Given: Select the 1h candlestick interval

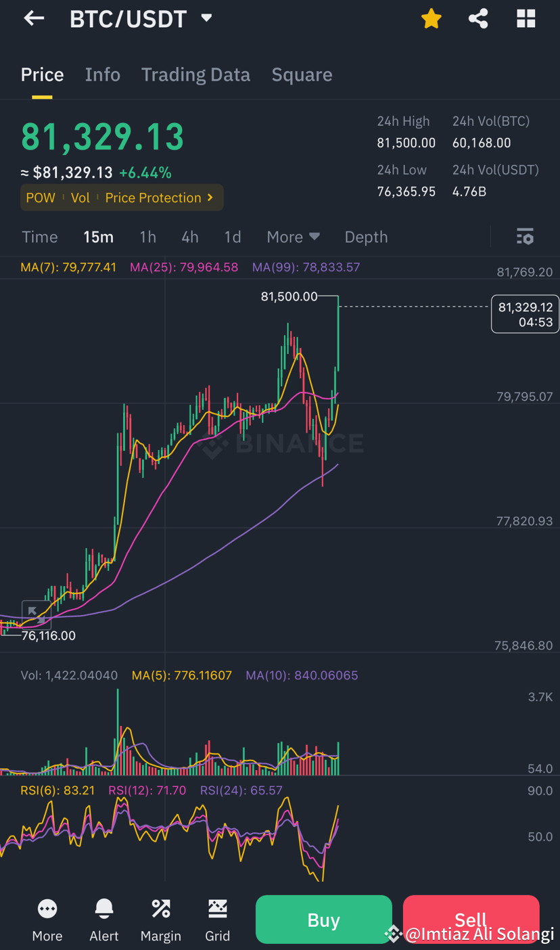Looking at the screenshot, I should tap(147, 237).
